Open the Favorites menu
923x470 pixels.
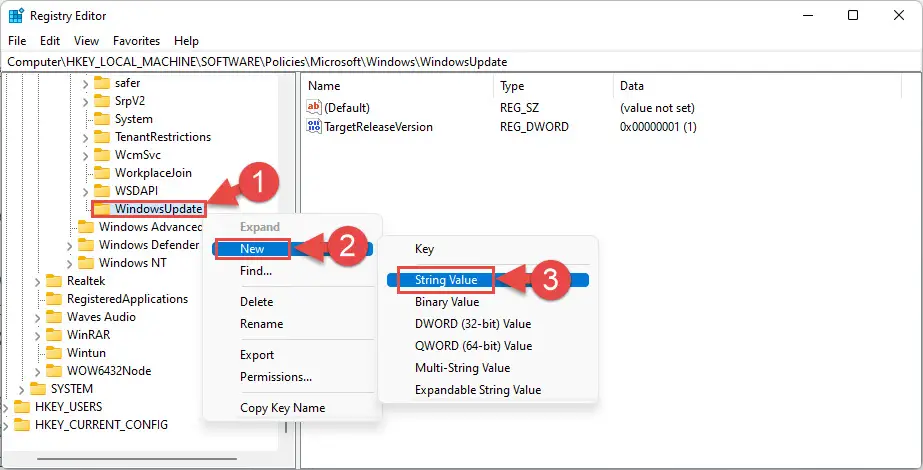137,41
